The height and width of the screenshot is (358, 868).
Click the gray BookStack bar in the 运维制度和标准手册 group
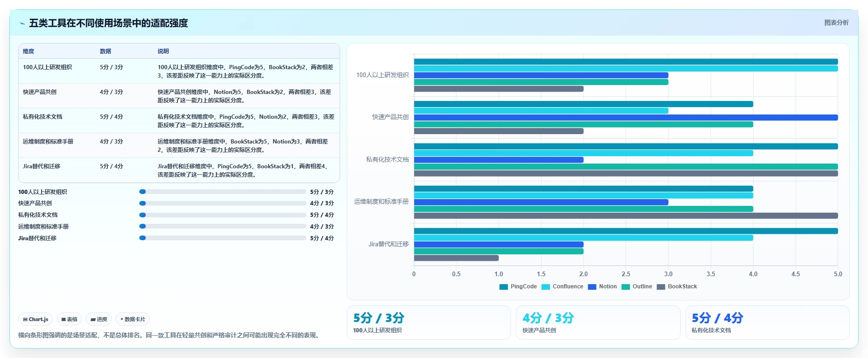[x=626, y=216]
